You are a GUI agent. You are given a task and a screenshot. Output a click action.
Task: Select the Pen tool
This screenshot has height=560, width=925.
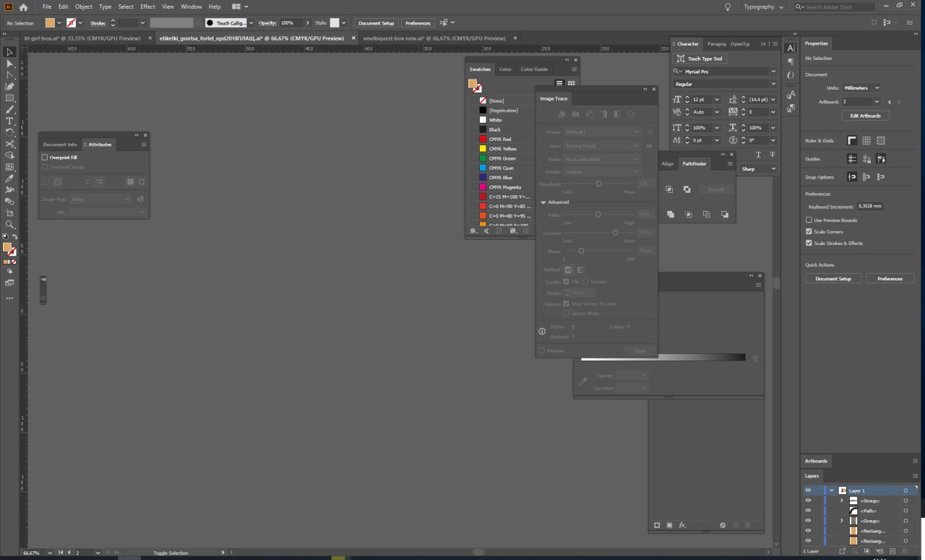(10, 87)
